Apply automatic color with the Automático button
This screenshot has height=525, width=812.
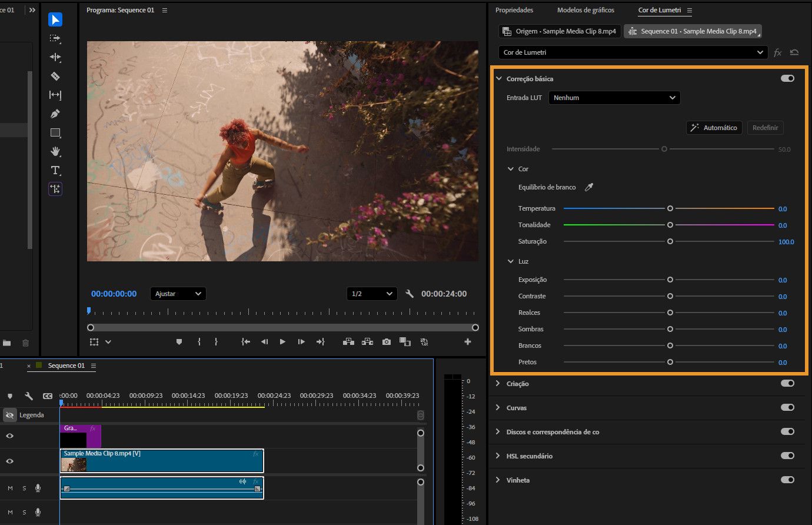[x=714, y=127]
